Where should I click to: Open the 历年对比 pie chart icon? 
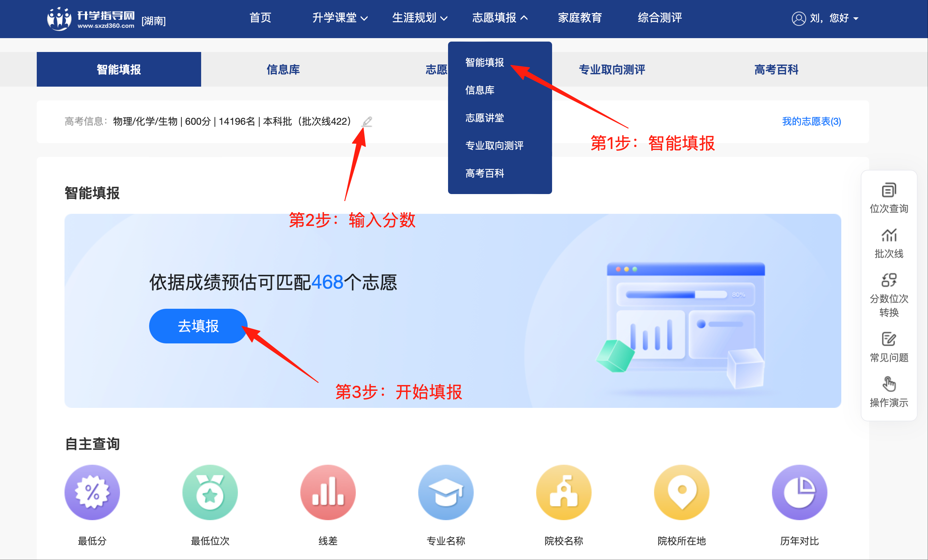tap(800, 492)
